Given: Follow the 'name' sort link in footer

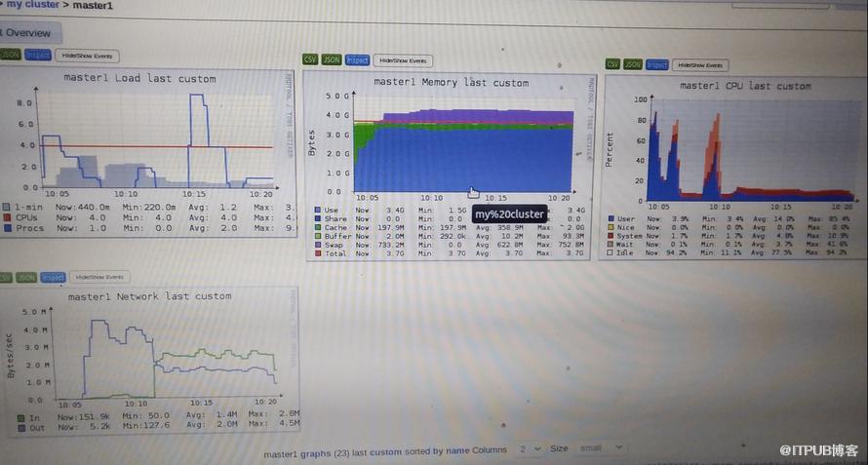Looking at the screenshot, I should pyautogui.click(x=457, y=450).
